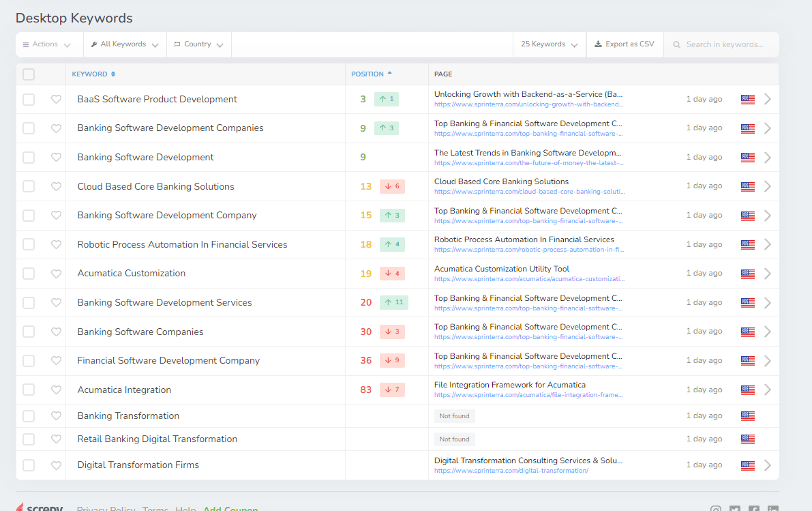Expand chevron for Cloud Based Core Banking Solutions row
Image resolution: width=812 pixels, height=511 pixels.
pos(768,186)
